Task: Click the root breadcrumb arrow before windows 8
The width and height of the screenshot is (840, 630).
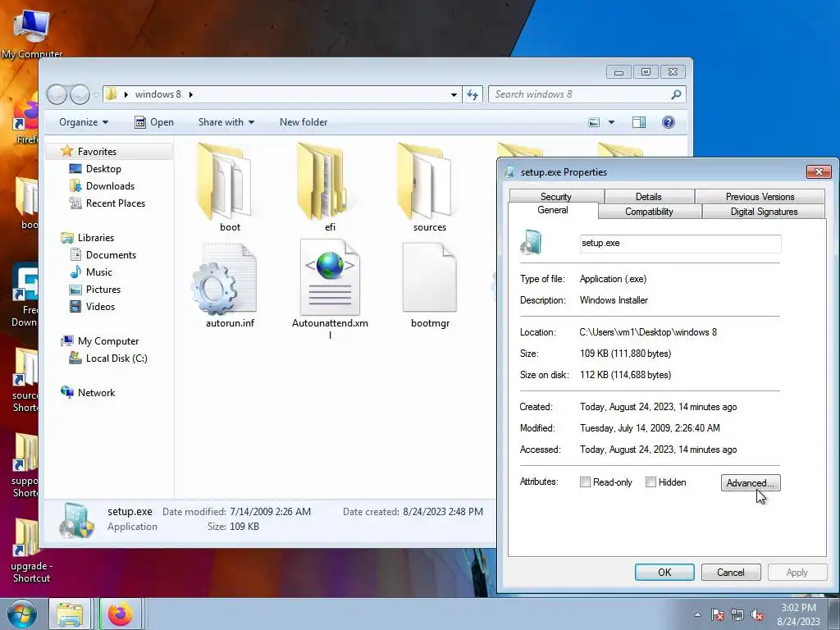Action: (126, 94)
